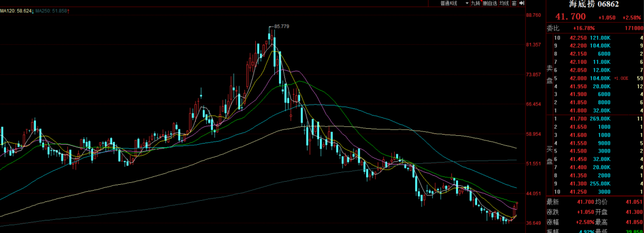
Task: Select sell level 5 price 42.000
Action: pyautogui.click(x=578, y=78)
